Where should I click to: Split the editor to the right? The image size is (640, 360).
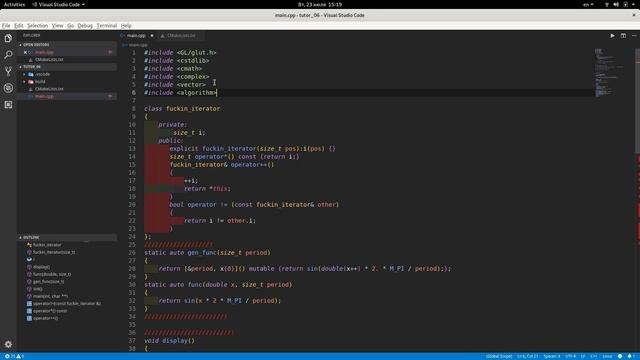pyautogui.click(x=623, y=36)
